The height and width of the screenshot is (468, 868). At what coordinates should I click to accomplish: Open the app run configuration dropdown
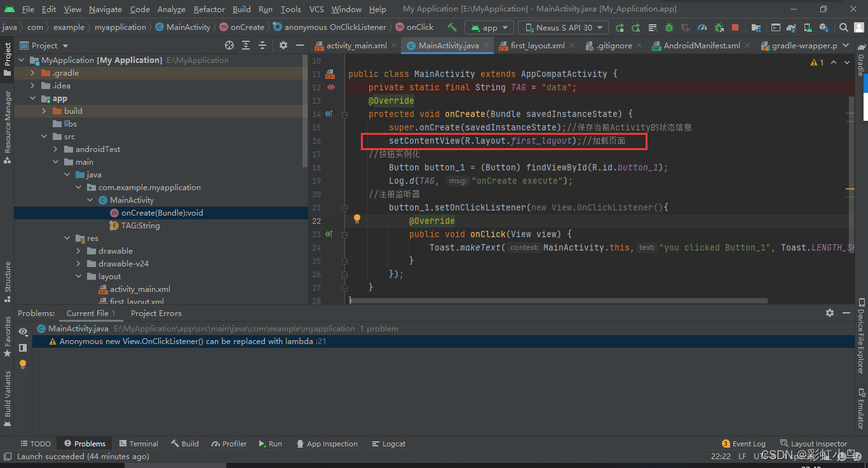489,27
